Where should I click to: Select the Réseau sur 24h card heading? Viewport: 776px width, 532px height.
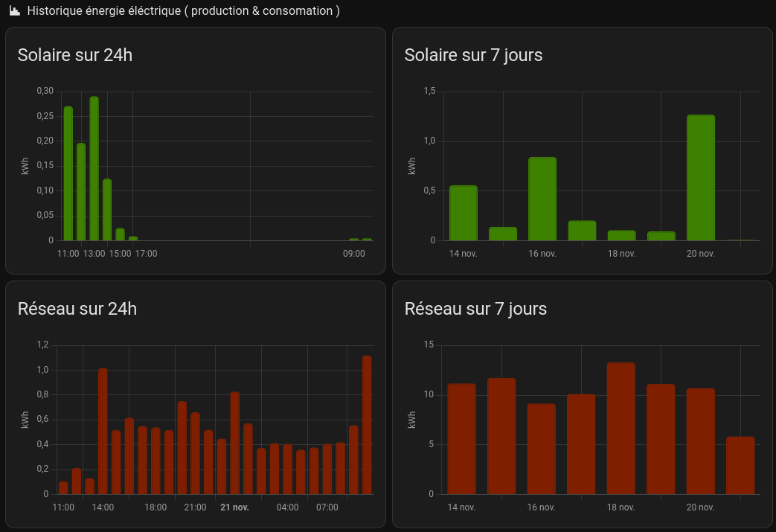(77, 309)
